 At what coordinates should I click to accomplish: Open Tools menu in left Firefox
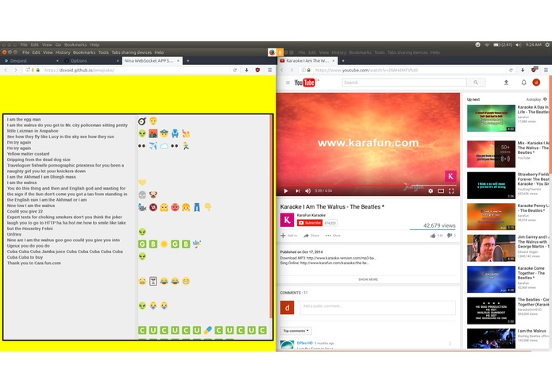[x=103, y=52]
